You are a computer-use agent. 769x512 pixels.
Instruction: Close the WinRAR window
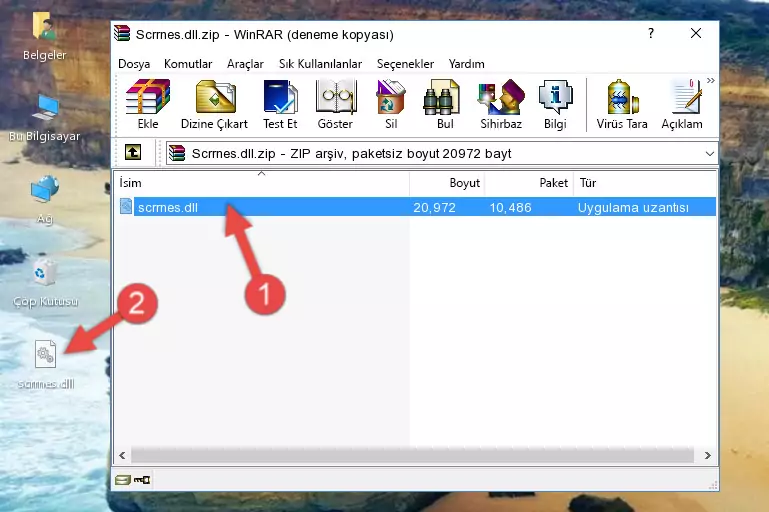pos(695,33)
